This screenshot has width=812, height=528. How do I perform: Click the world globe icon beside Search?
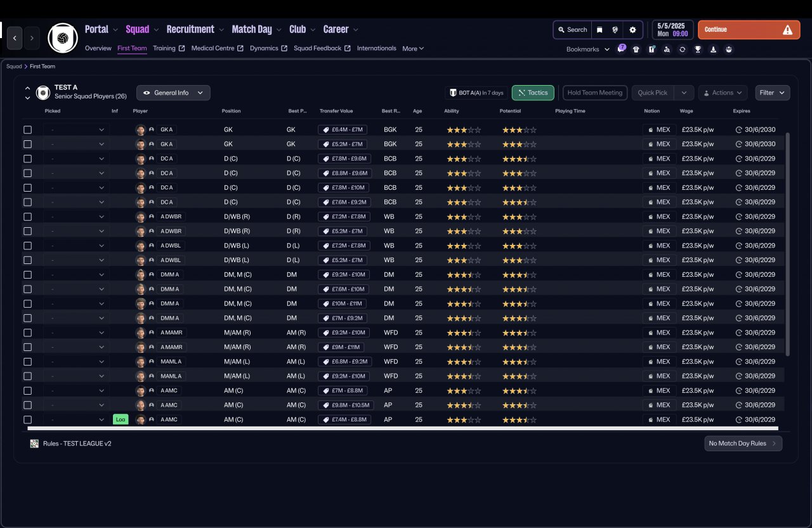(615, 30)
